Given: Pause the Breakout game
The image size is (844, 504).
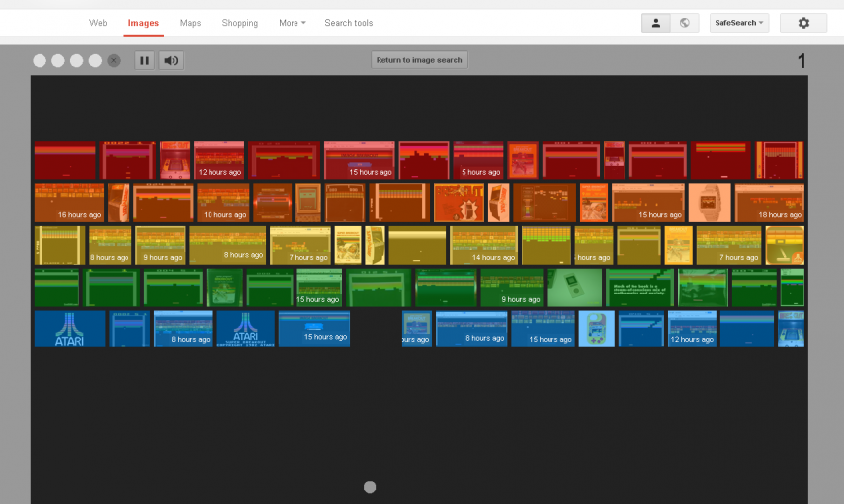Looking at the screenshot, I should point(145,60).
